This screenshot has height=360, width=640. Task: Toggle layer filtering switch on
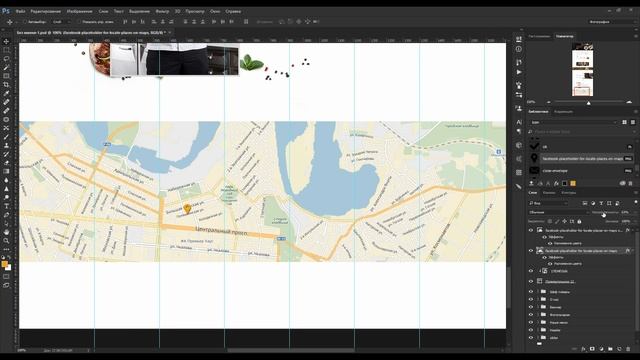tap(636, 202)
